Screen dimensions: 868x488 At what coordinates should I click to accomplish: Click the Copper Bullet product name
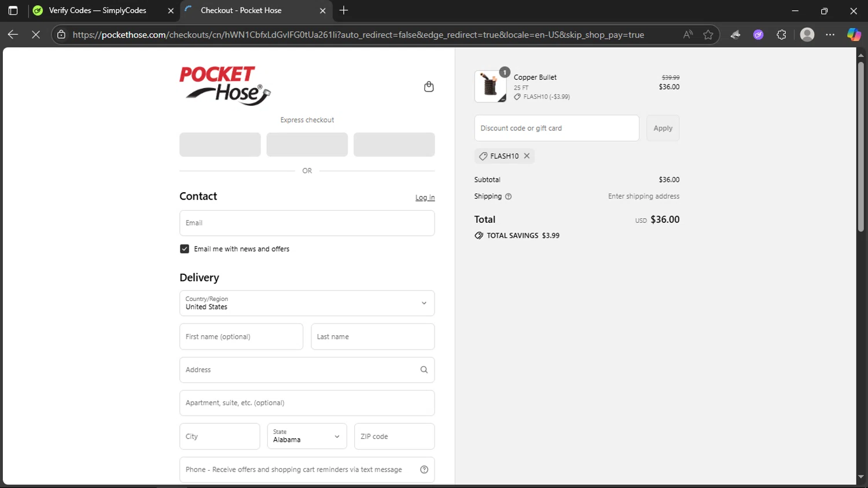pyautogui.click(x=535, y=77)
